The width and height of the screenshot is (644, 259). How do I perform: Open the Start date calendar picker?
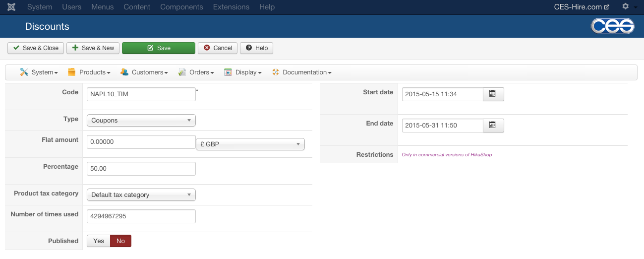[493, 94]
